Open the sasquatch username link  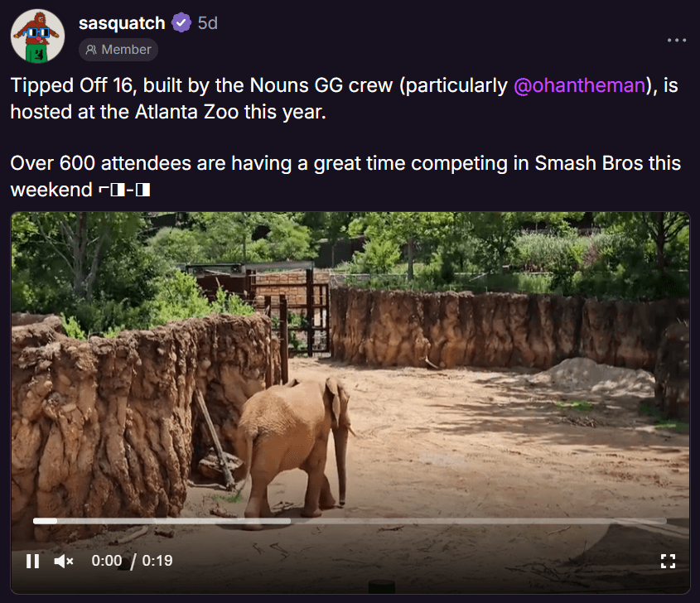122,23
